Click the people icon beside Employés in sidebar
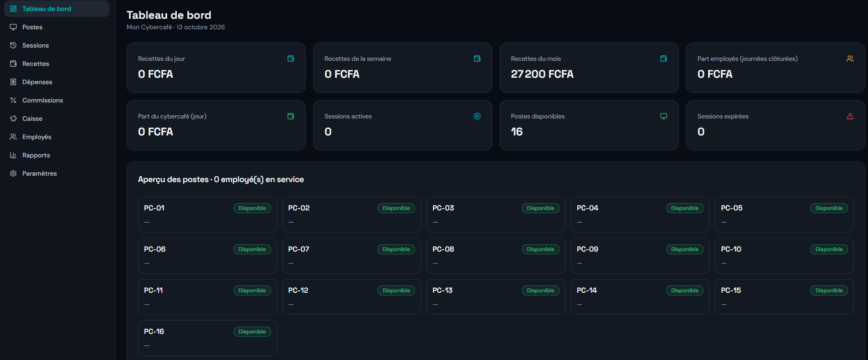 [13, 137]
